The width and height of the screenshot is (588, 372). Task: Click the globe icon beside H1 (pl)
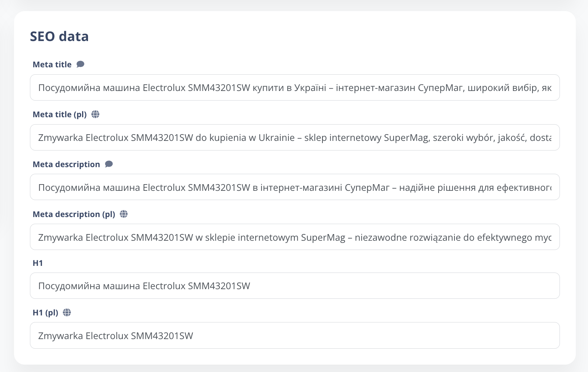pos(67,312)
